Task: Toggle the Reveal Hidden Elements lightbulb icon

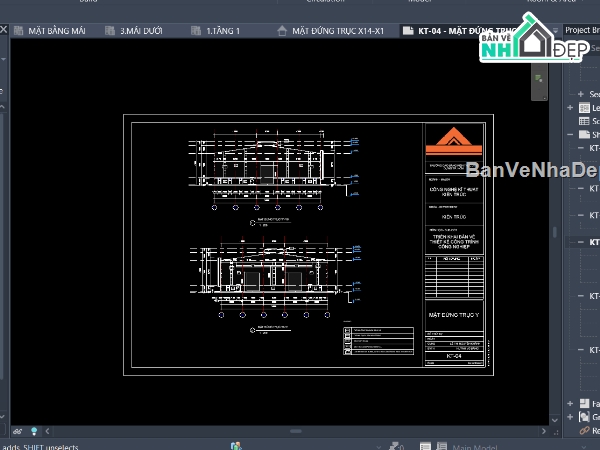Action: pos(34,431)
